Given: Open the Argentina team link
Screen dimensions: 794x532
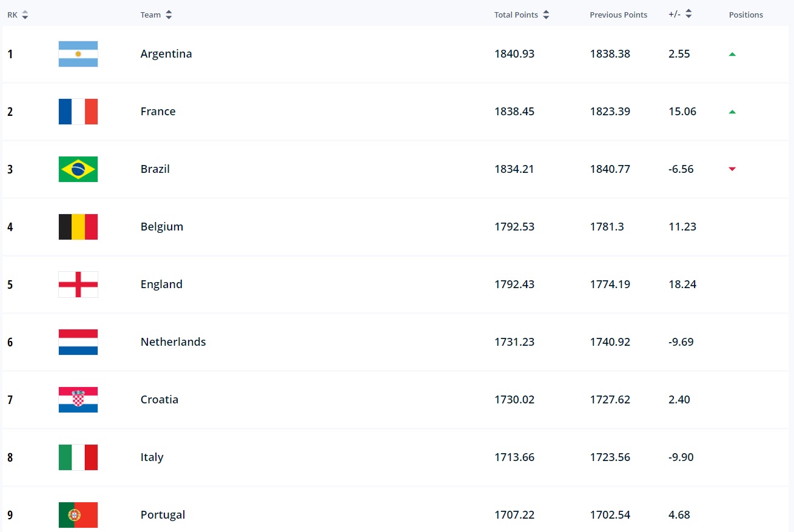Looking at the screenshot, I should 166,54.
